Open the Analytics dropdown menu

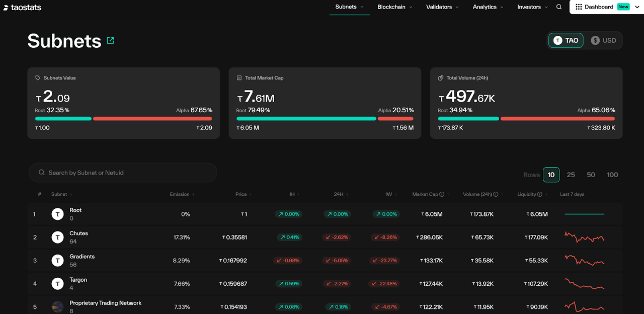[488, 7]
